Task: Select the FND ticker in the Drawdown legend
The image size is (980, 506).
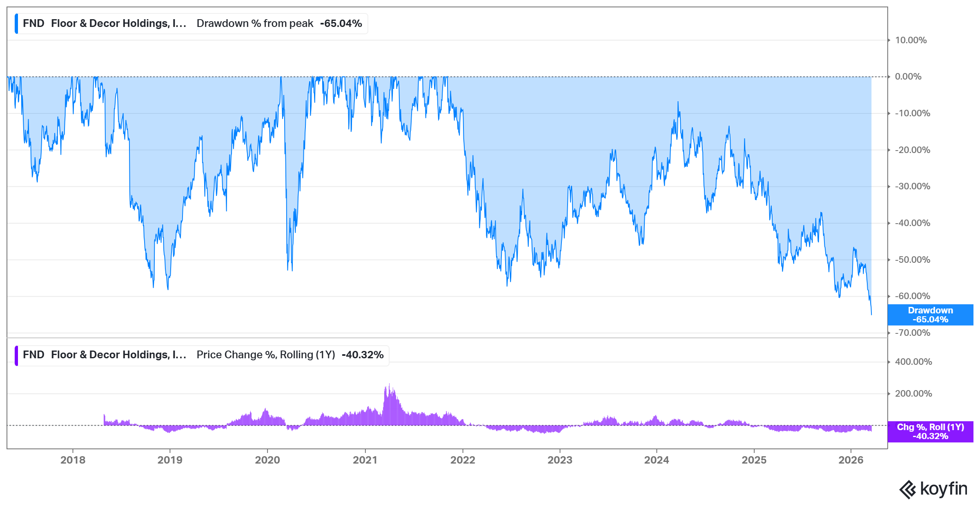Action: tap(33, 24)
